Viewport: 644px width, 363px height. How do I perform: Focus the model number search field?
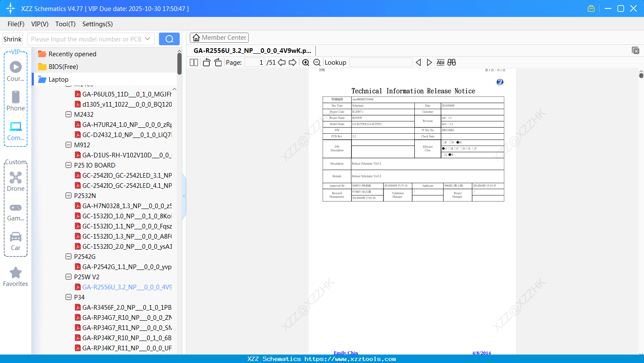[x=86, y=39]
